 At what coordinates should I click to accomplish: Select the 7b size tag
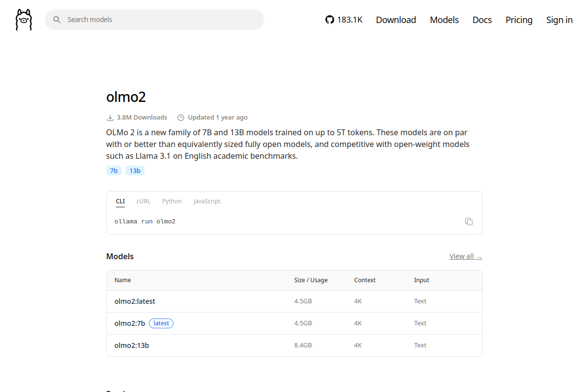coord(114,171)
